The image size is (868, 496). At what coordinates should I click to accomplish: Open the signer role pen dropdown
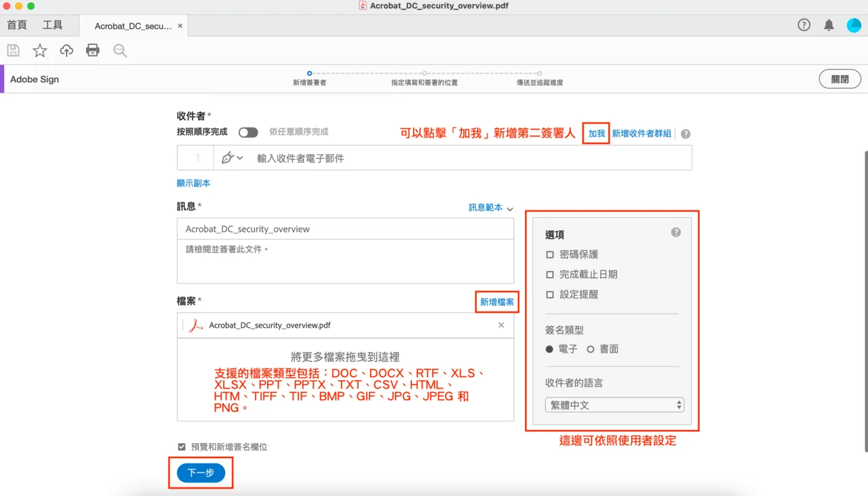232,157
